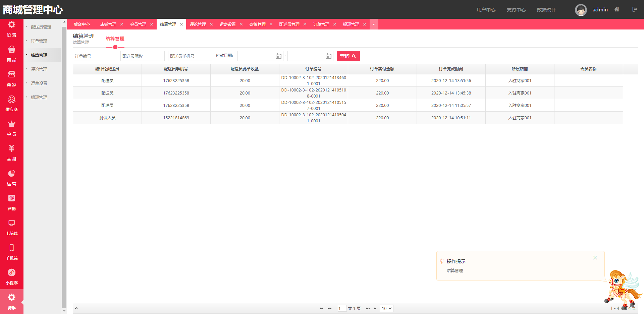Click the home icon beside admin
644x314 pixels.
[617, 9]
